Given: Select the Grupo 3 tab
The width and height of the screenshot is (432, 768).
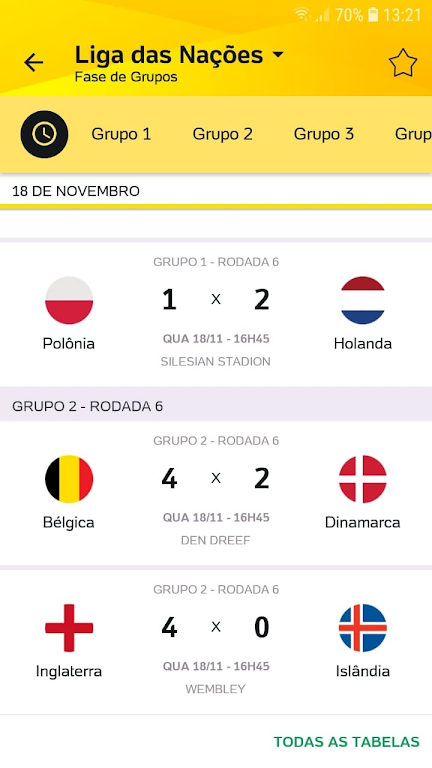Looking at the screenshot, I should click(x=323, y=134).
